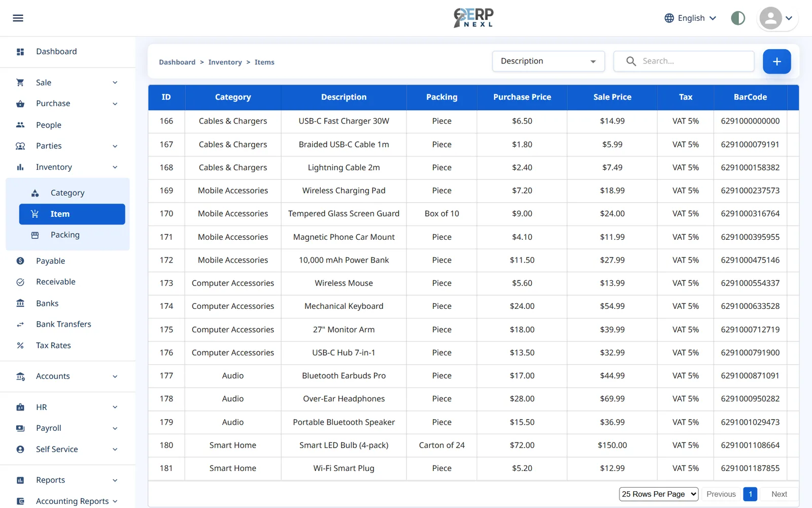The width and height of the screenshot is (812, 508).
Task: Click the Tax Rates percent icon
Action: tap(20, 345)
